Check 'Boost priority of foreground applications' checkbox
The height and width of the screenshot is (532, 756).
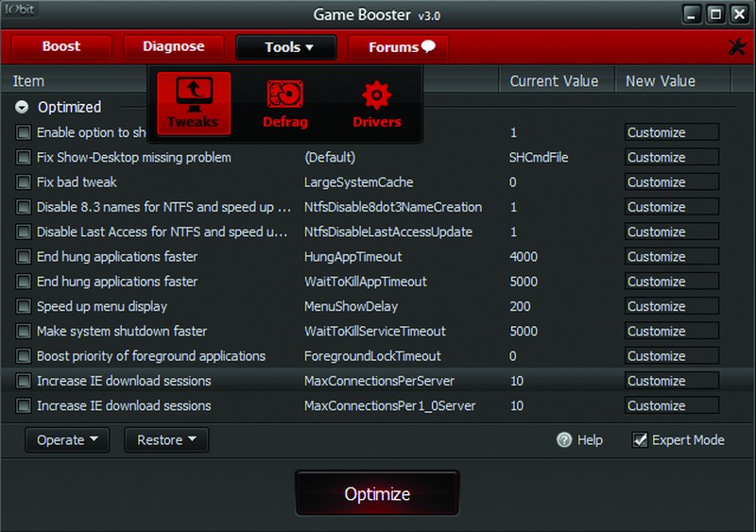(23, 356)
